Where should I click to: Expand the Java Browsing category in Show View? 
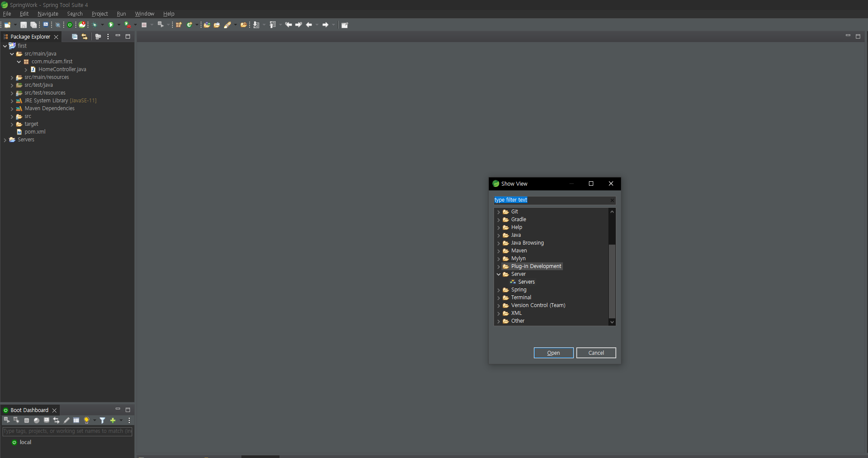[x=498, y=243]
